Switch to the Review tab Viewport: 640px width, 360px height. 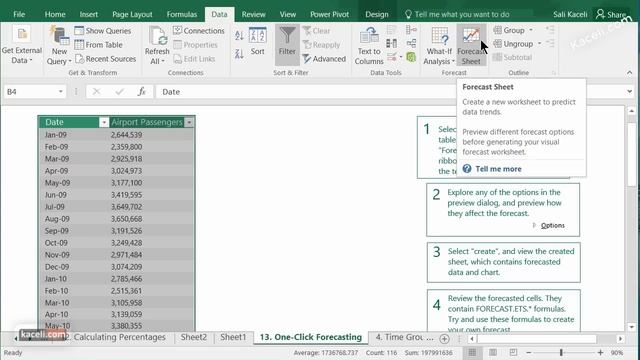point(253,14)
